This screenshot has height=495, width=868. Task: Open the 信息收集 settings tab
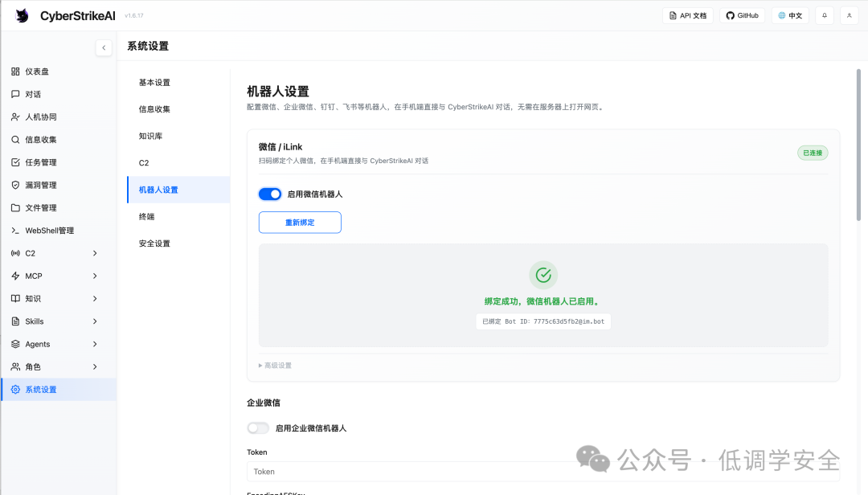[x=178, y=109]
